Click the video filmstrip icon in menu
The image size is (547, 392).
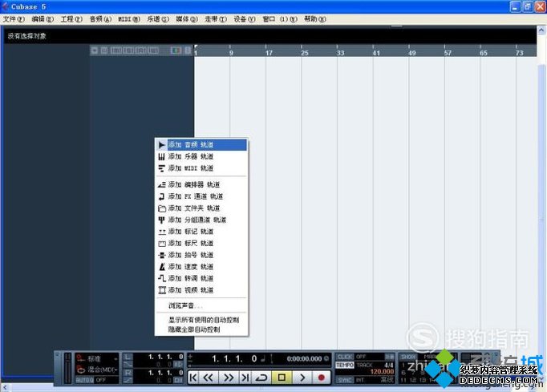[162, 290]
